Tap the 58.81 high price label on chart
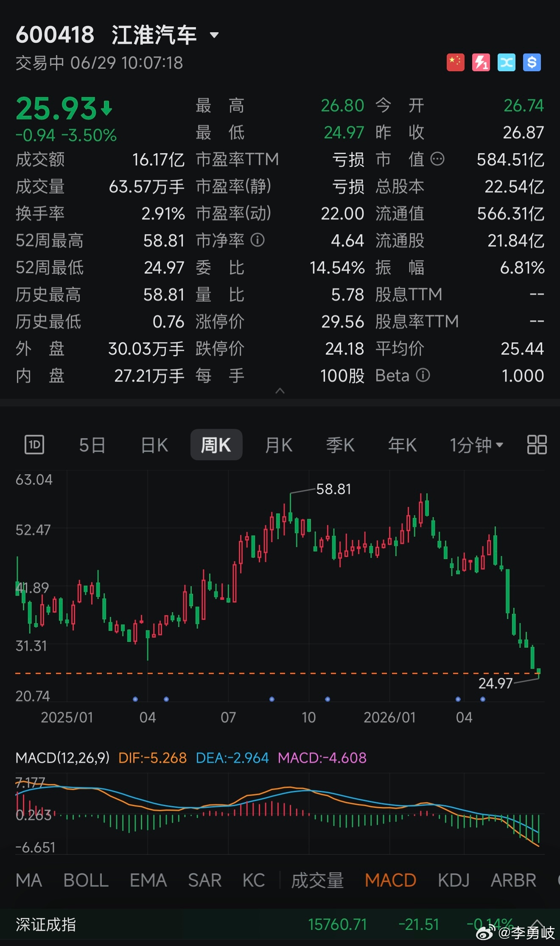 [334, 489]
